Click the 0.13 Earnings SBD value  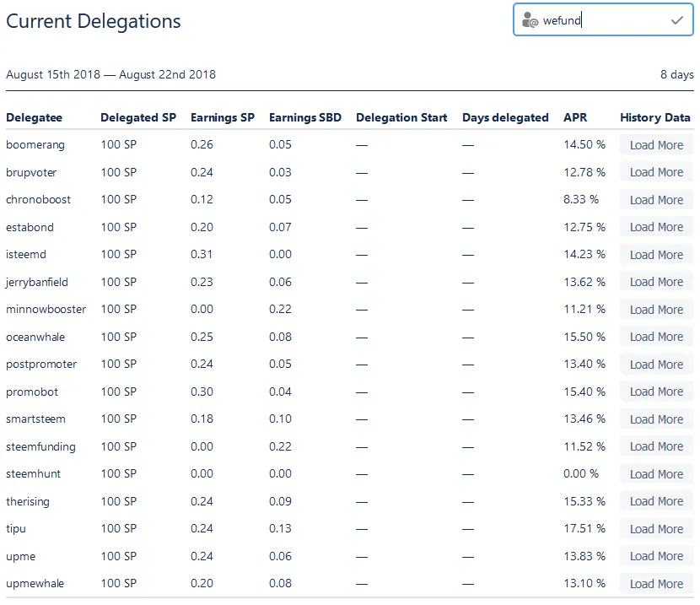280,529
